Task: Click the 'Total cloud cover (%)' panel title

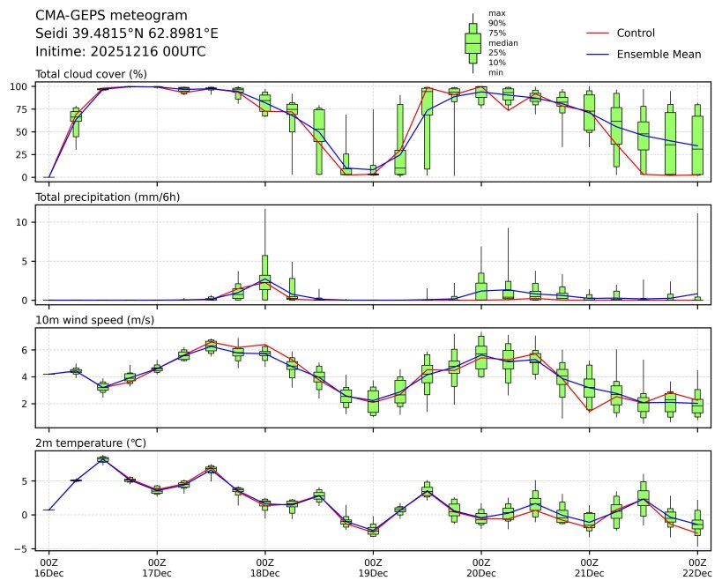Action: pyautogui.click(x=91, y=74)
